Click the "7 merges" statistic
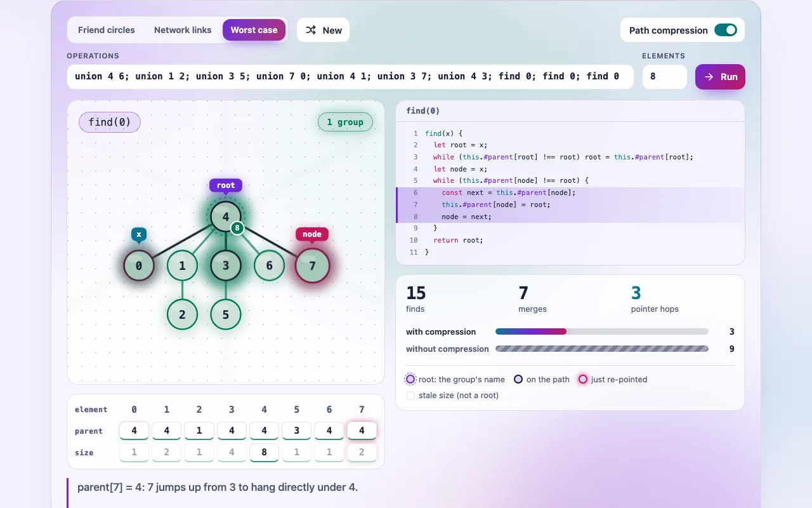Screen dimensions: 812x508 click(x=532, y=299)
